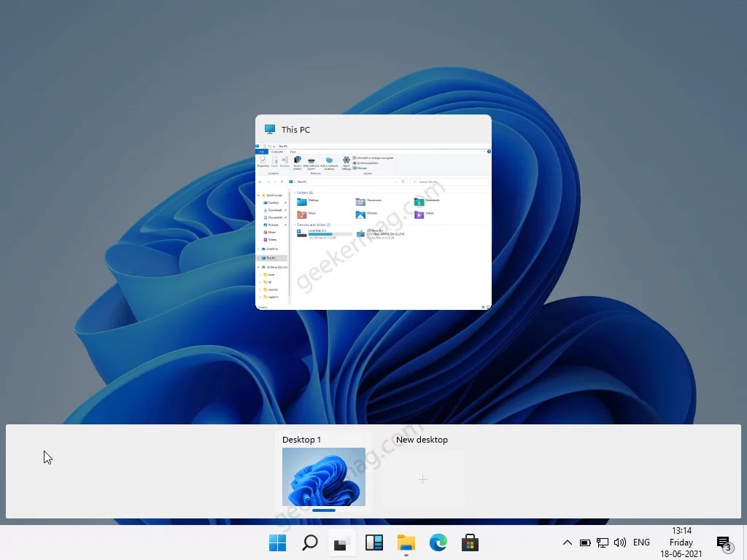Mute the system volume from the tray
Image resolution: width=747 pixels, height=560 pixels.
pyautogui.click(x=619, y=542)
